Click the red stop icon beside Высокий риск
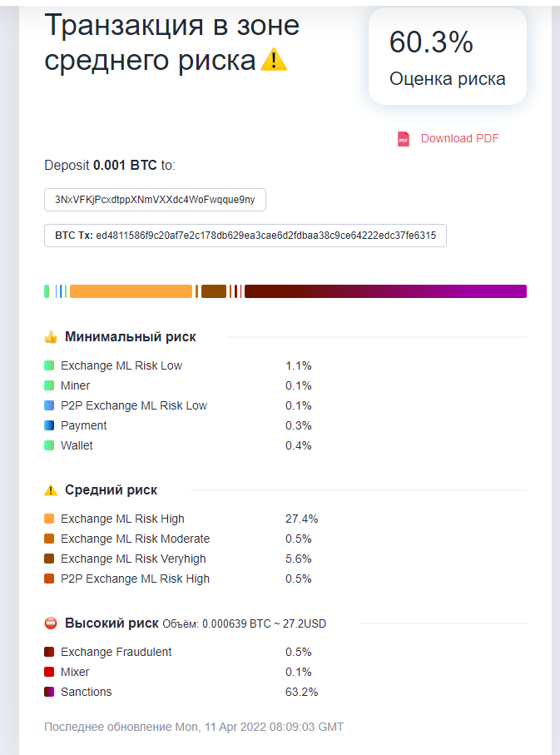 51,623
